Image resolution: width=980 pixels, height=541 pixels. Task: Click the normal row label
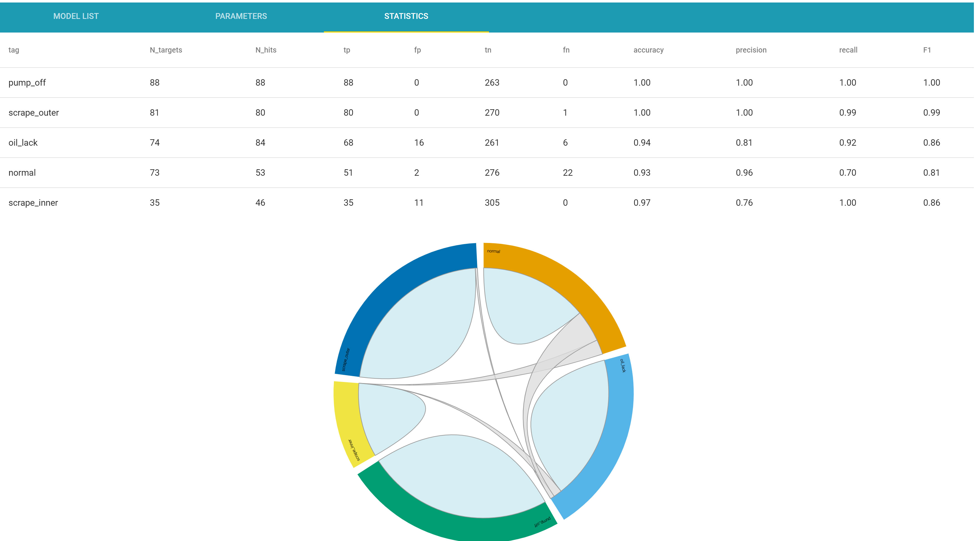tap(22, 173)
